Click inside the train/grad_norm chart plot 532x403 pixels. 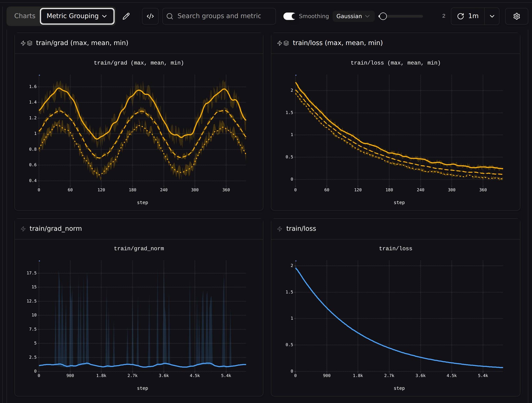(x=142, y=316)
